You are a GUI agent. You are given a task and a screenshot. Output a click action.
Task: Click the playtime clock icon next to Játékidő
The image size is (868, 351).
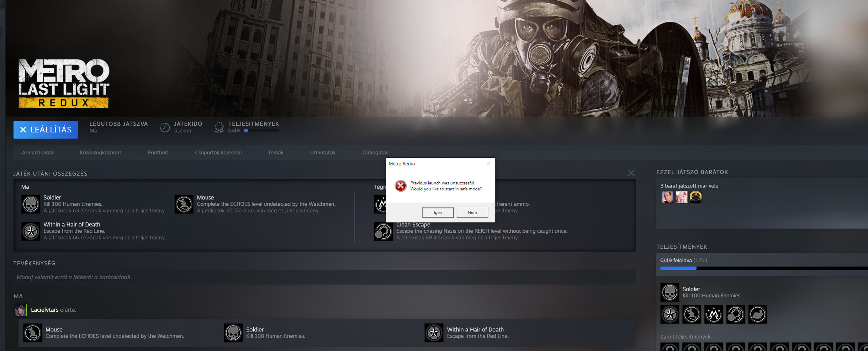[x=165, y=128]
